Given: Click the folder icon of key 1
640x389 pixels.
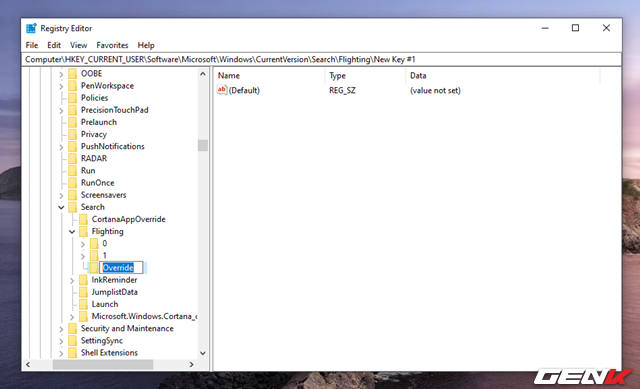Looking at the screenshot, I should 94,256.
